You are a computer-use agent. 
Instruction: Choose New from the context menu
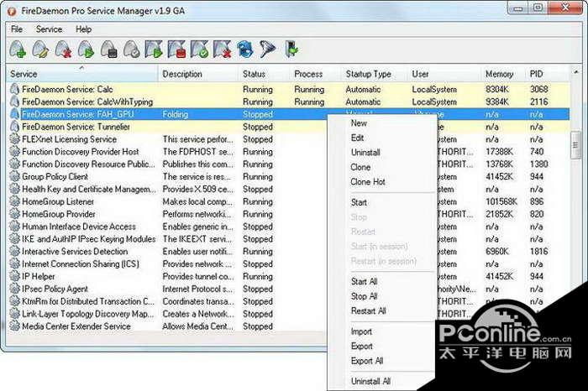point(359,123)
